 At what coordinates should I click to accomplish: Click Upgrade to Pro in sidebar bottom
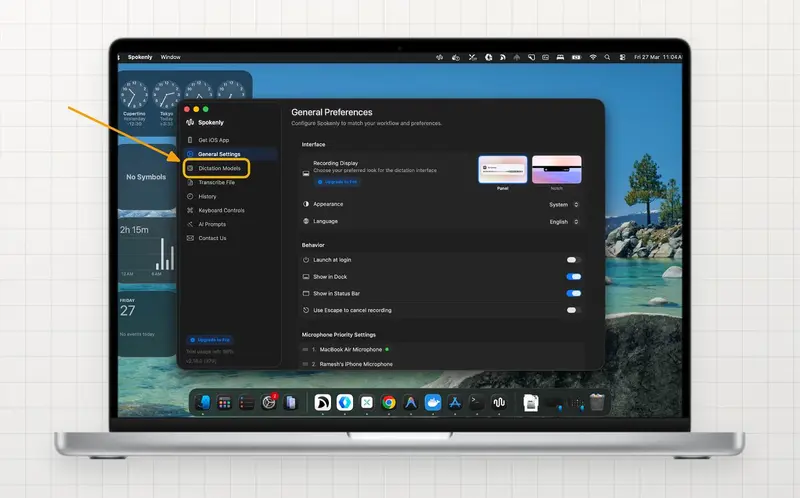210,340
